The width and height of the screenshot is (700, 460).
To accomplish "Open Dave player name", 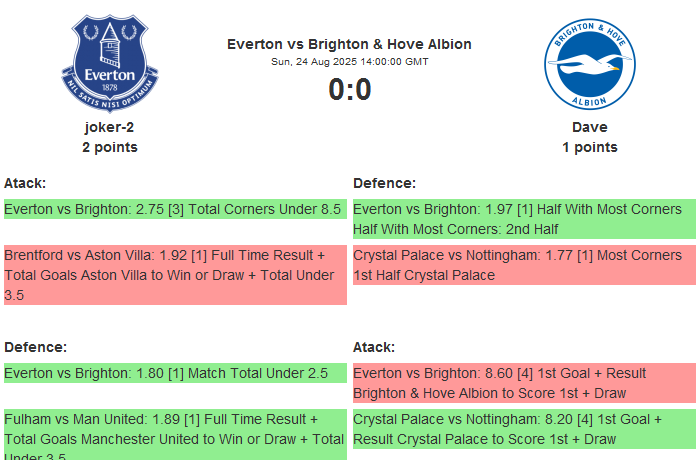I will point(589,127).
